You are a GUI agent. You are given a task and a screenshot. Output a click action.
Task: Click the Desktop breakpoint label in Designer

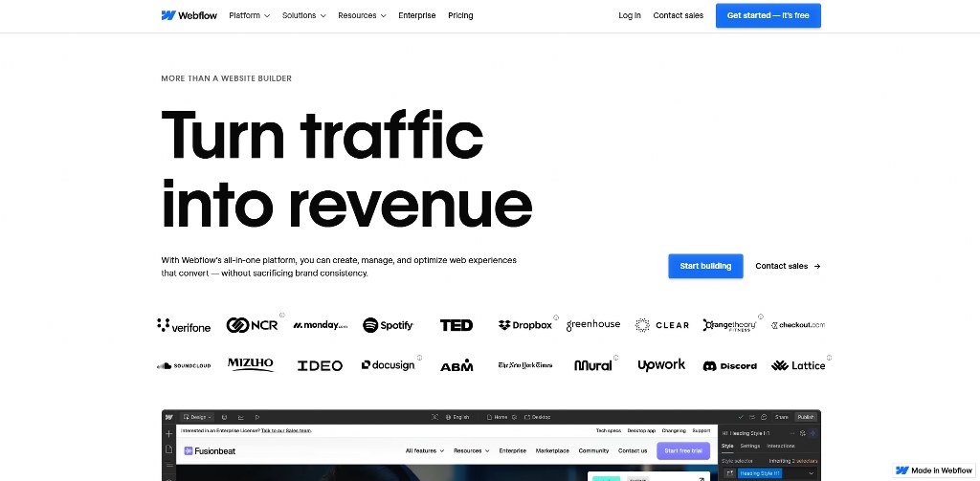[x=538, y=417]
